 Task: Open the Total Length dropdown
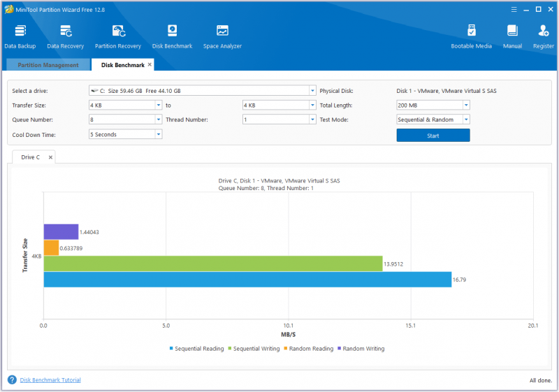pyautogui.click(x=466, y=105)
